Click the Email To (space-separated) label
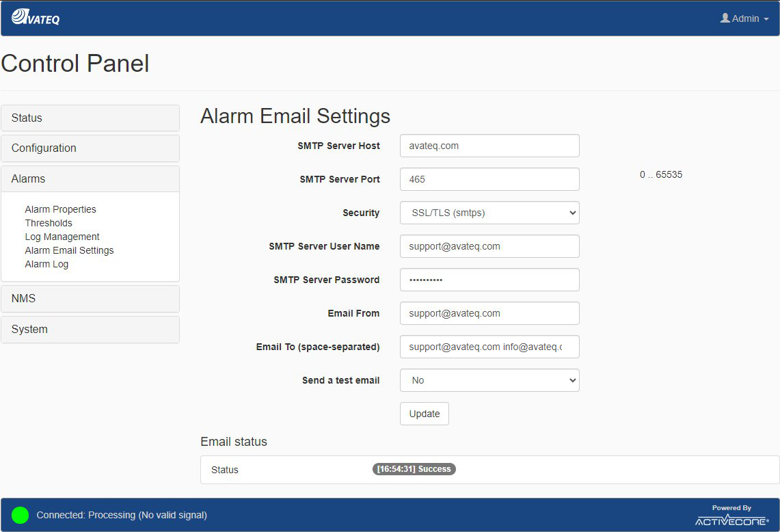 tap(318, 347)
